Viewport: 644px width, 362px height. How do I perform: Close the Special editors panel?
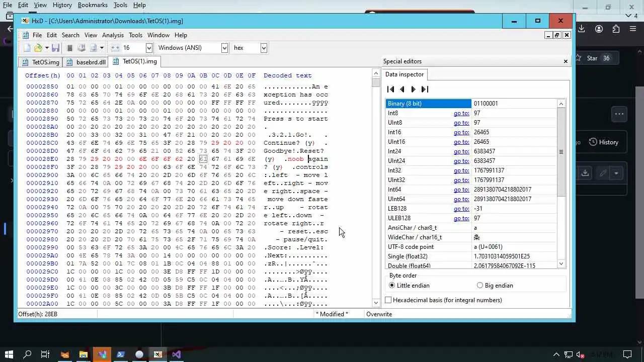click(x=566, y=61)
